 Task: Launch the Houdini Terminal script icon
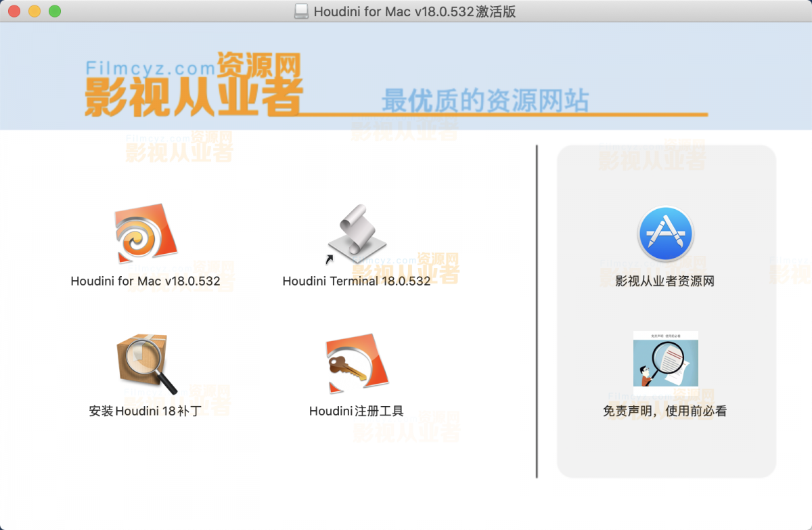[357, 234]
